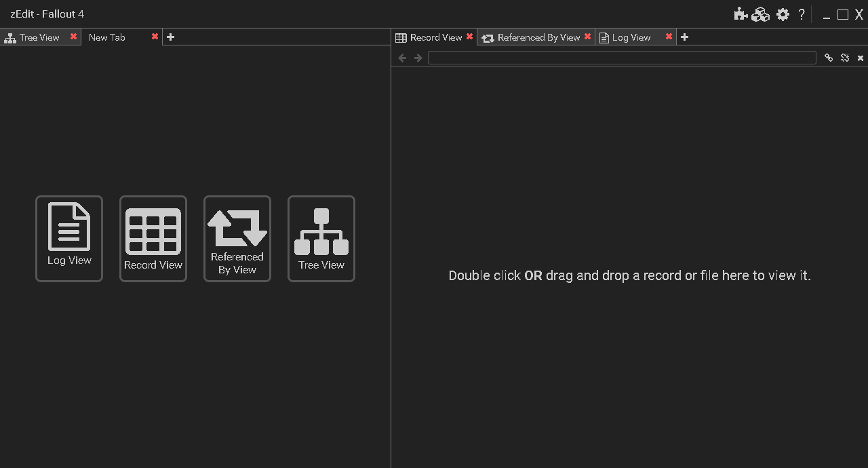
Task: Add a new tab in left pane
Action: point(171,37)
